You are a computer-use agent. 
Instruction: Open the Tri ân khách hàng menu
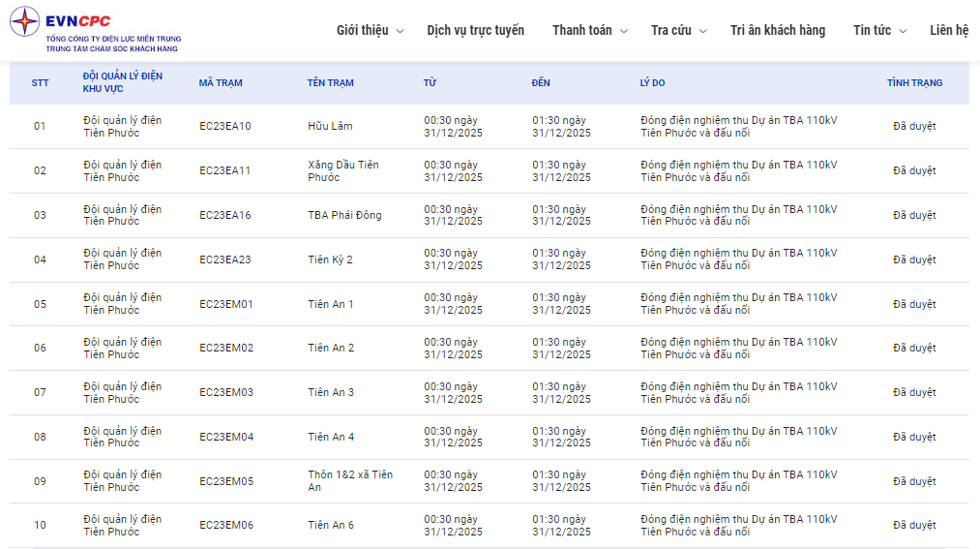coord(777,30)
